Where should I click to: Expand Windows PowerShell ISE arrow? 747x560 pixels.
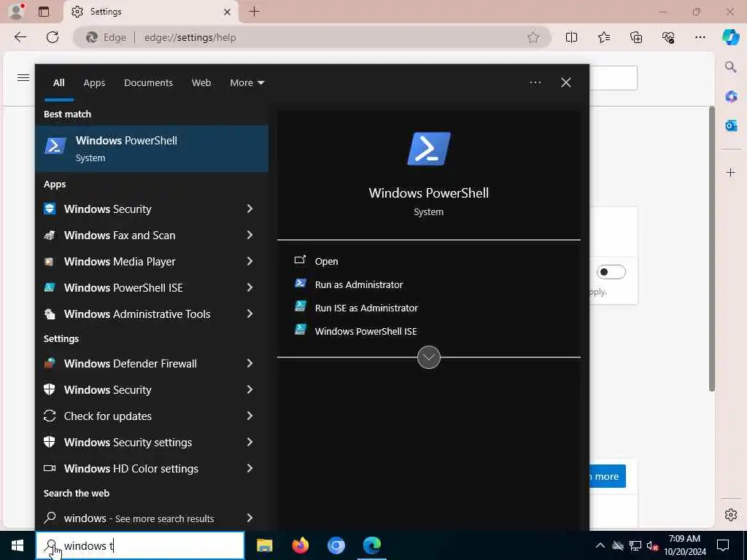249,287
